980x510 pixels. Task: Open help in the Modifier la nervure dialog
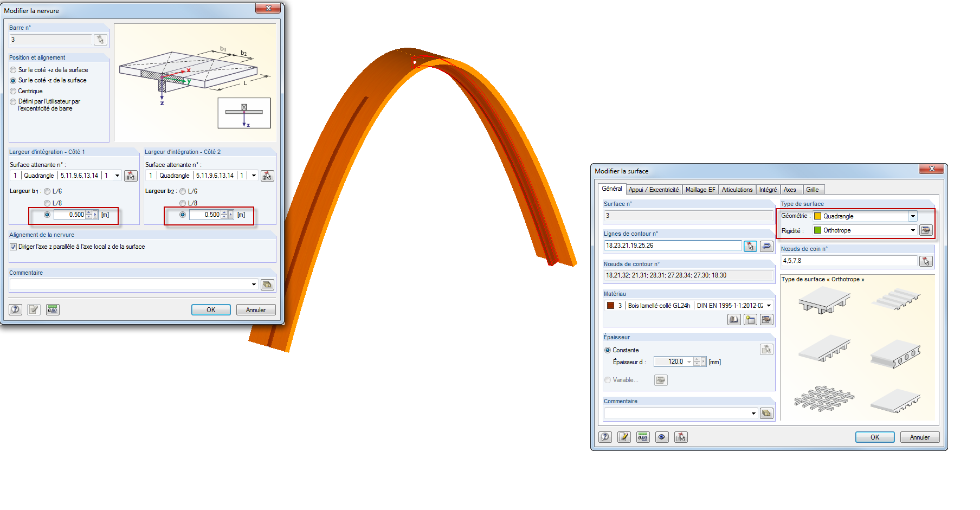coord(15,309)
